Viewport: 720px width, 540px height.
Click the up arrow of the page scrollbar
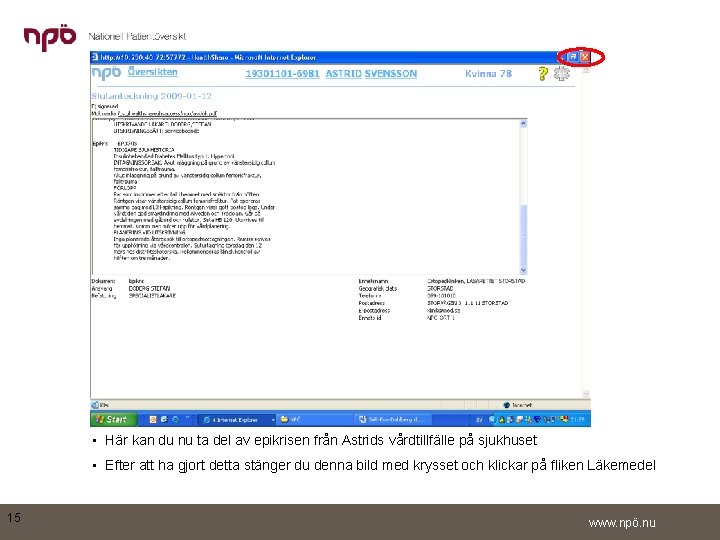click(585, 70)
